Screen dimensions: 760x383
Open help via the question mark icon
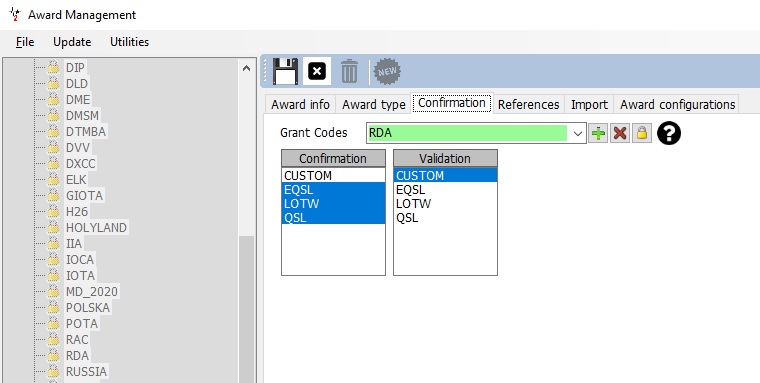coord(669,133)
